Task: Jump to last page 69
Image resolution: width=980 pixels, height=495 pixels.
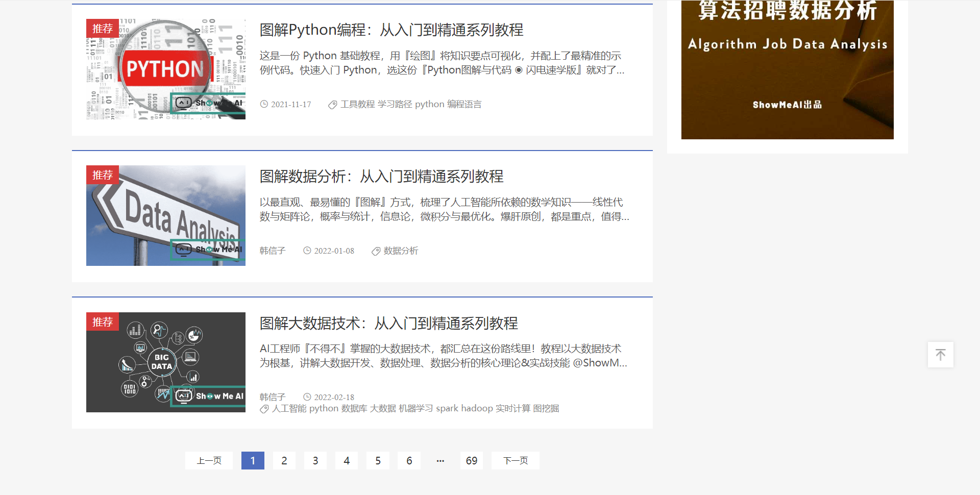Action: [x=471, y=461]
